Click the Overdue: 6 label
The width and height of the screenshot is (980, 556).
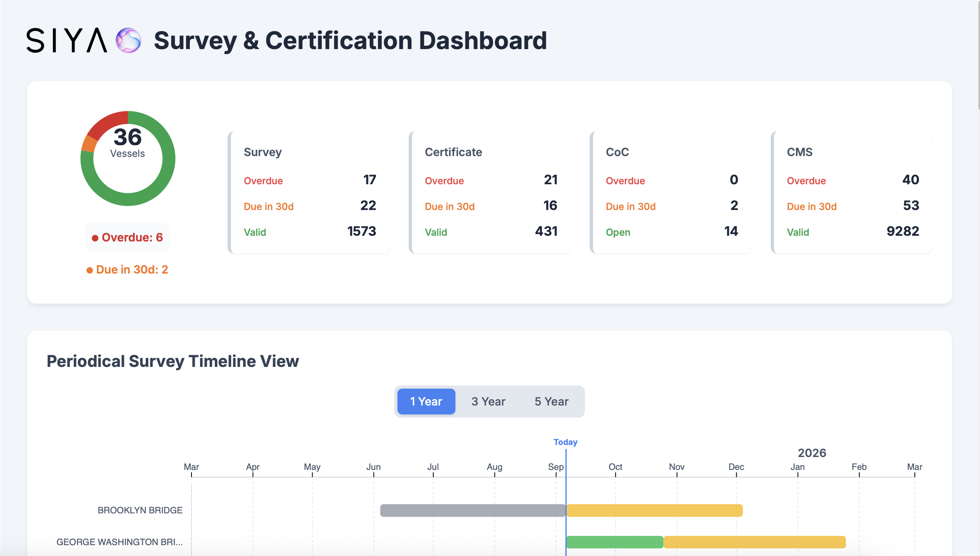128,237
